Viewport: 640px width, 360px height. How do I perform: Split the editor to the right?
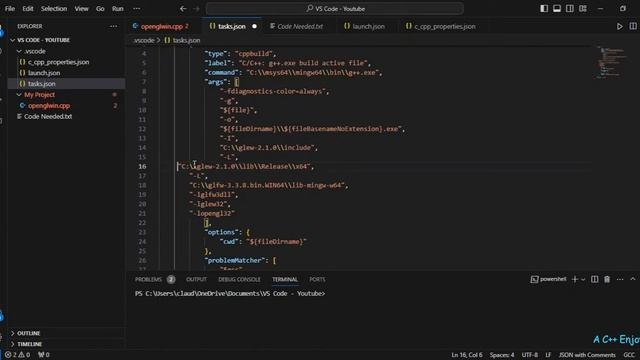[633, 26]
